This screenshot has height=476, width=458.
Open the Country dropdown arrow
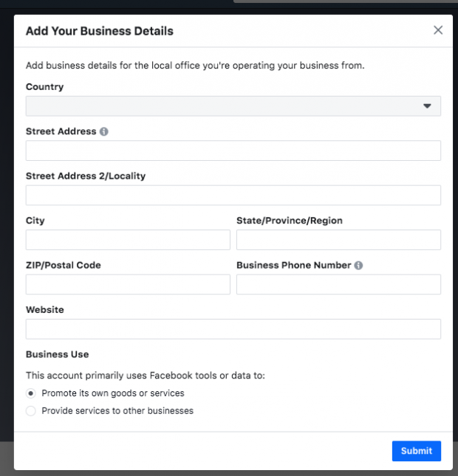(427, 106)
